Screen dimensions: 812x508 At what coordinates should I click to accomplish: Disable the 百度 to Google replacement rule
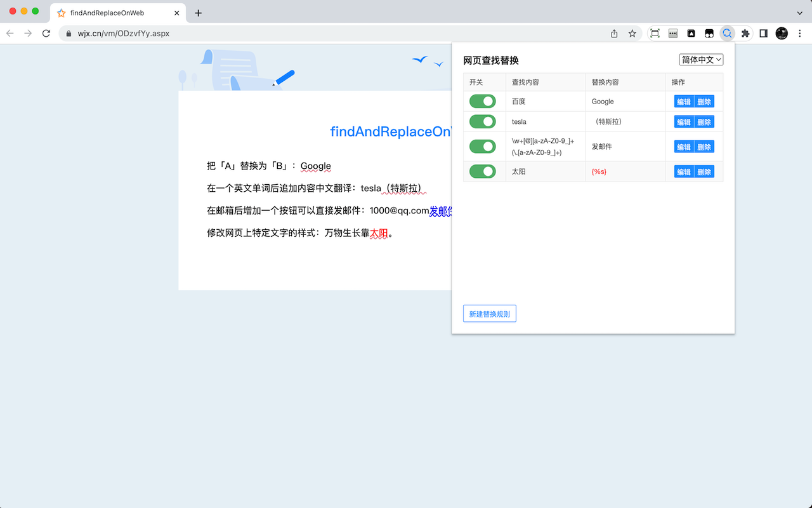point(482,101)
